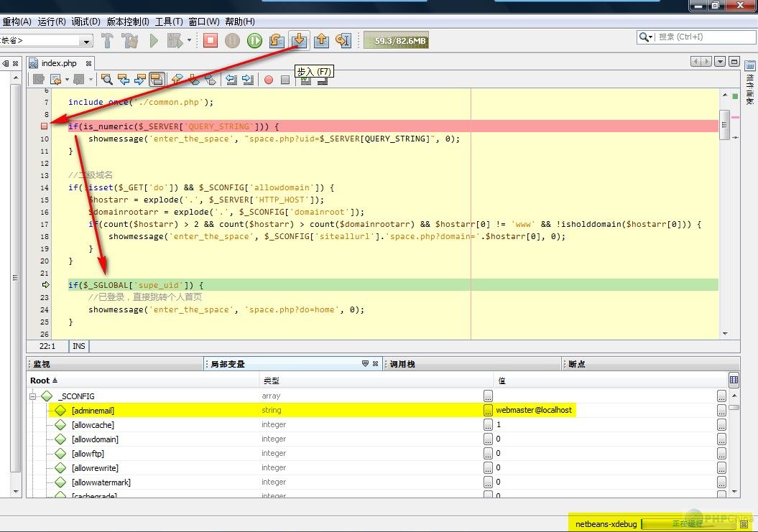Open the 工具(T) menu
This screenshot has height=532, width=758.
(x=169, y=22)
